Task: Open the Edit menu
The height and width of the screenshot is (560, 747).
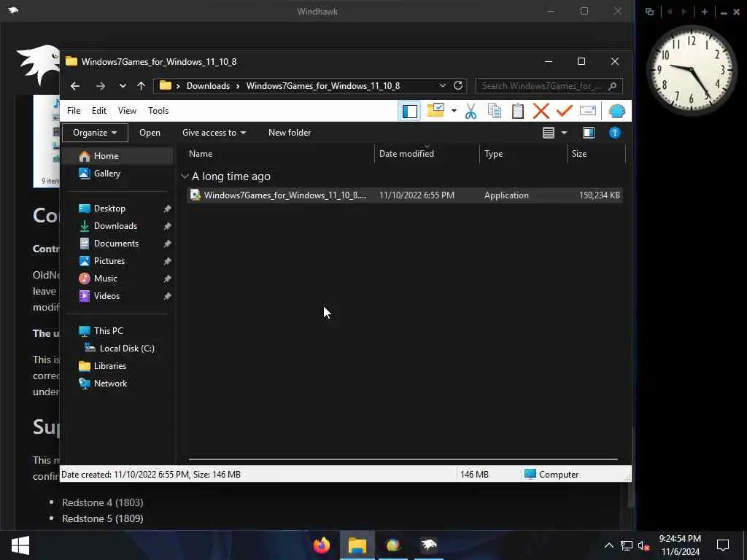Action: click(99, 111)
